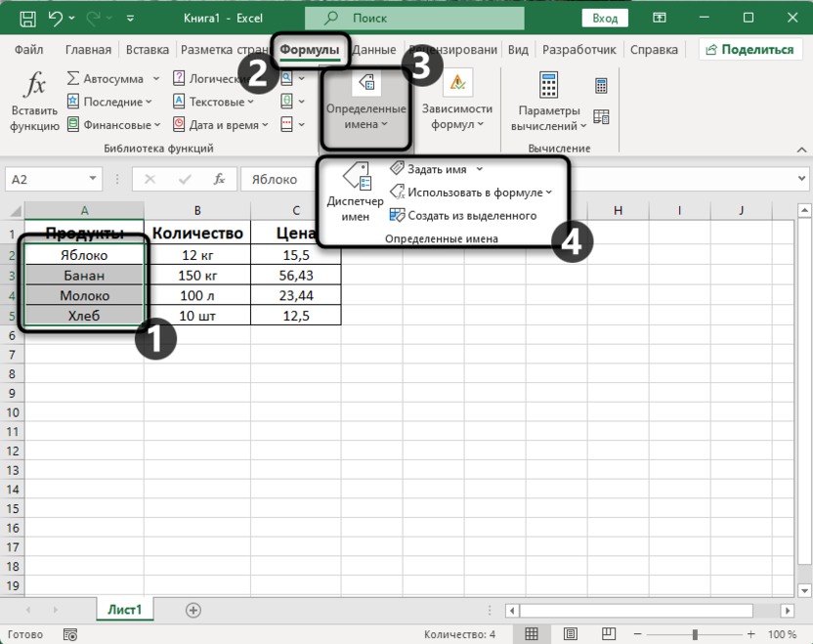Image resolution: width=813 pixels, height=644 pixels.
Task: Open Логические functions list
Action: tap(211, 79)
